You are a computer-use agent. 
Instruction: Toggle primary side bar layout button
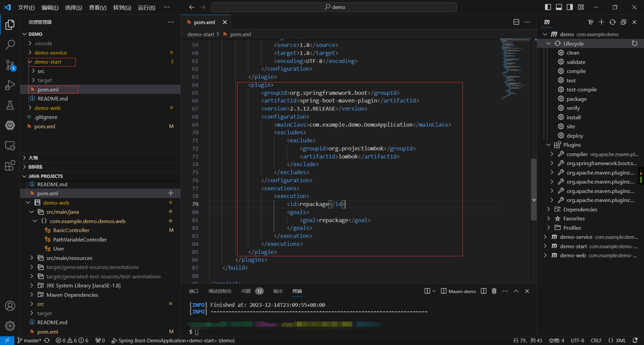548,7
